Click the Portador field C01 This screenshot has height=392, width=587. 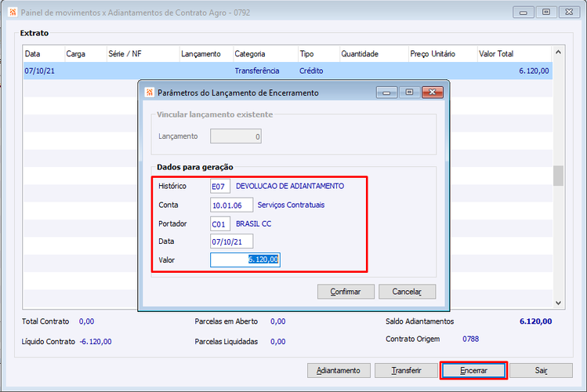(219, 224)
